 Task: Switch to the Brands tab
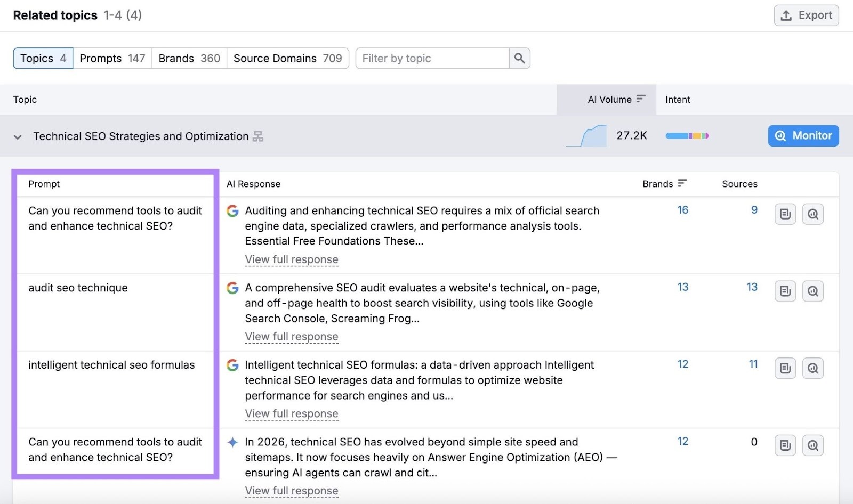coord(189,58)
